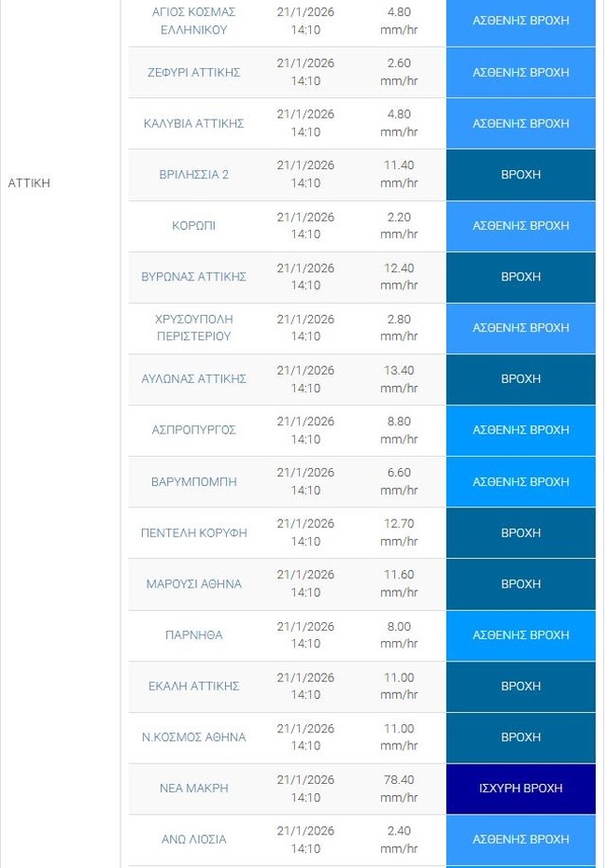Select the ΑΥΛΩΝΑΣ ΑΤΤΙΚΗΣ station name

(x=193, y=378)
